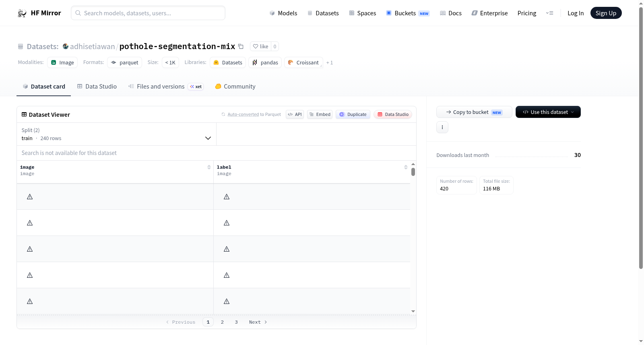Open the Use this dataset dropdown
This screenshot has height=345, width=644.
(548, 112)
